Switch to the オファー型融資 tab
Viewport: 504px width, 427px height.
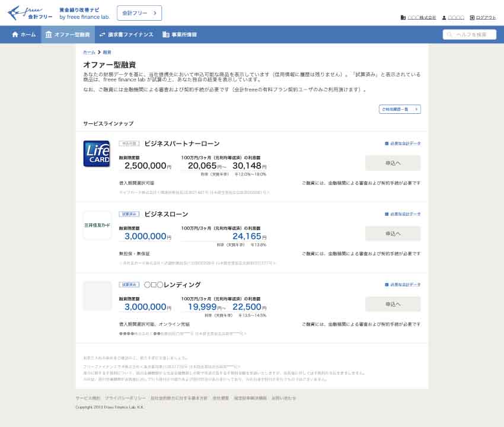67,34
